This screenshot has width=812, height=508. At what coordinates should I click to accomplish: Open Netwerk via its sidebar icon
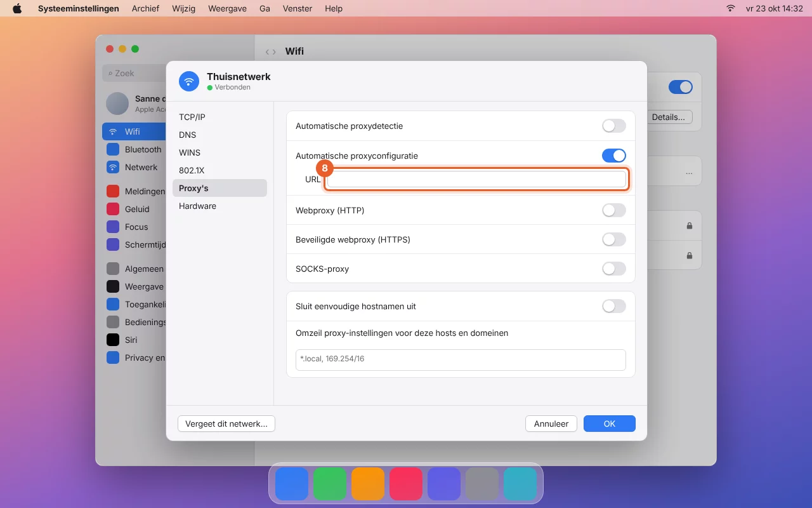click(113, 167)
